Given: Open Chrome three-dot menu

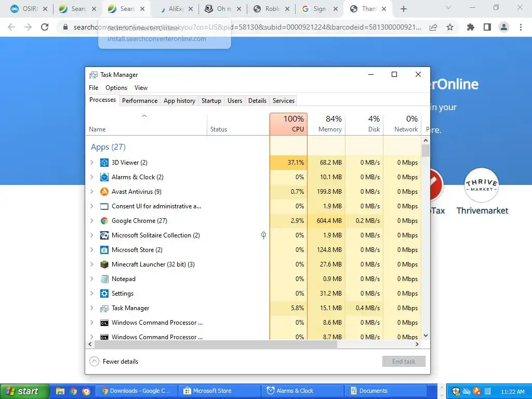Looking at the screenshot, I should click(521, 27).
